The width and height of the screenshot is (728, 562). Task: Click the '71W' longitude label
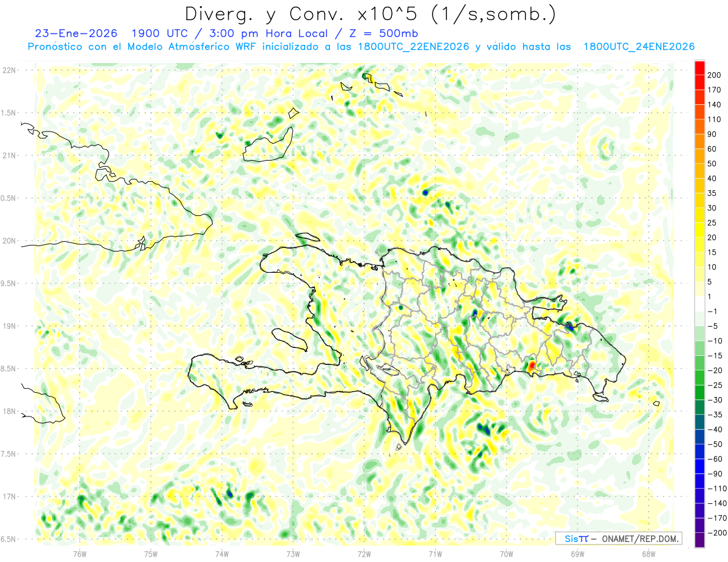click(x=435, y=554)
